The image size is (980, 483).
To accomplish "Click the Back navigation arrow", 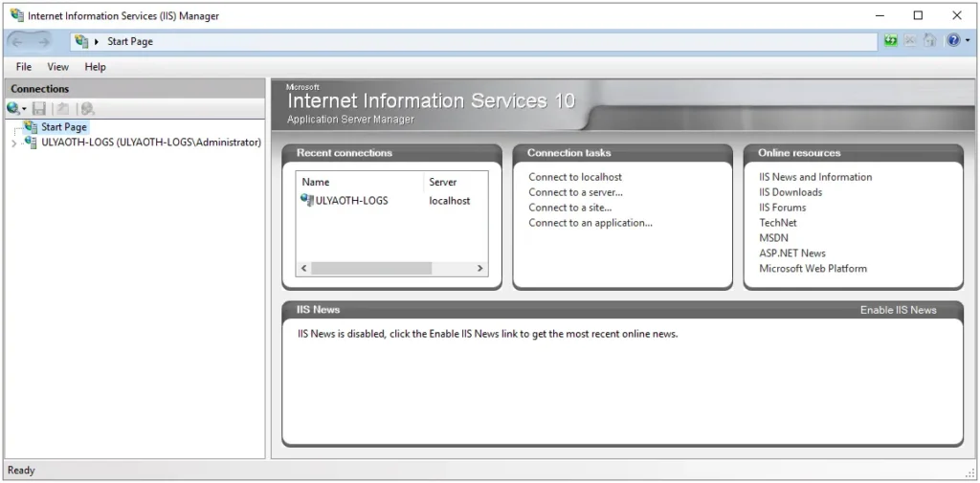I will pyautogui.click(x=18, y=41).
